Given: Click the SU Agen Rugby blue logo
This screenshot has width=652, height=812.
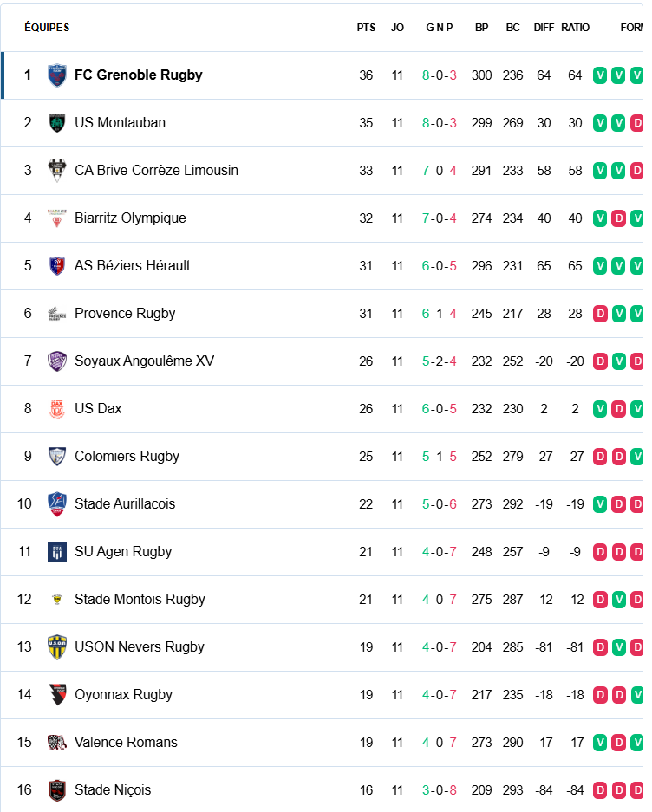Looking at the screenshot, I should tap(57, 551).
